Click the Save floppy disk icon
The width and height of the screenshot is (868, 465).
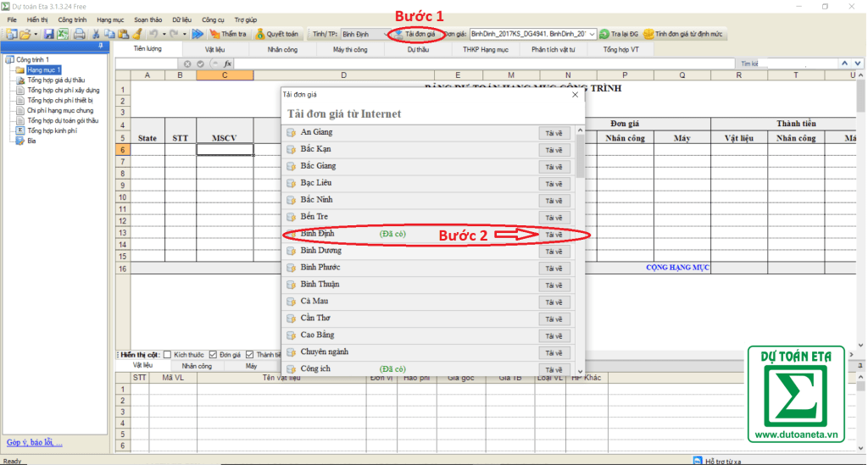(x=49, y=34)
